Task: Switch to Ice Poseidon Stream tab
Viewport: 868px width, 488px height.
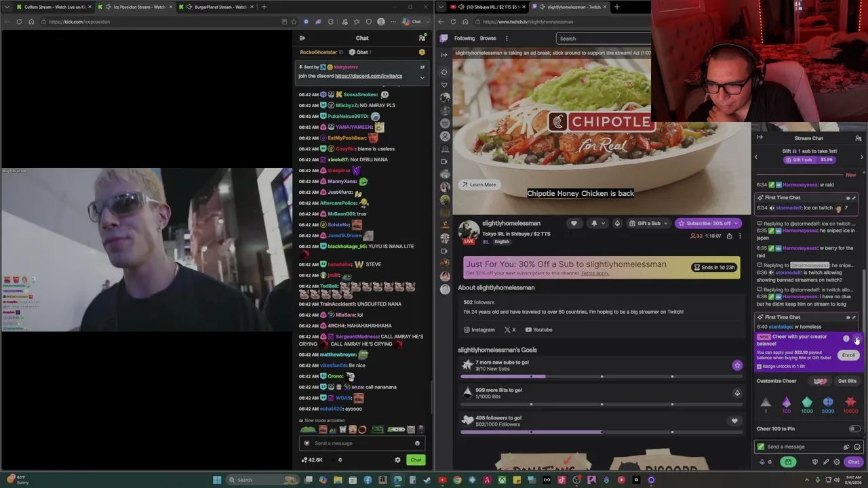Action: point(134,7)
